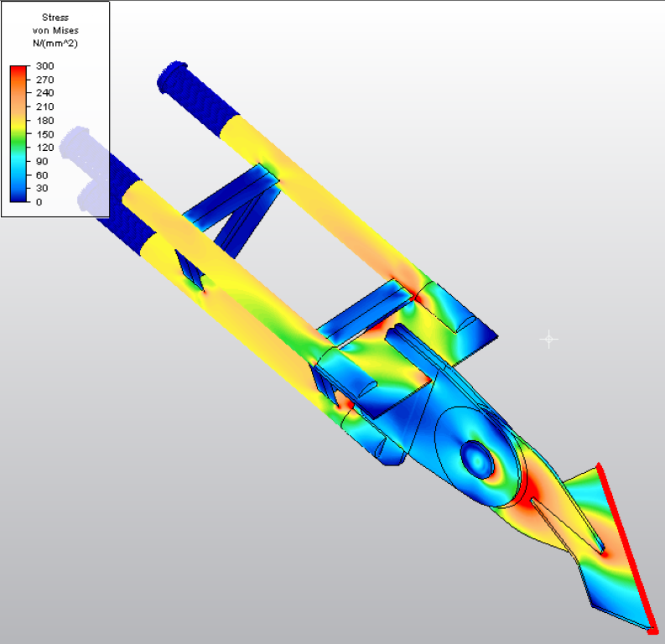This screenshot has width=665, height=644.
Task: Click the 90 tick label on the legend
Action: (43, 162)
